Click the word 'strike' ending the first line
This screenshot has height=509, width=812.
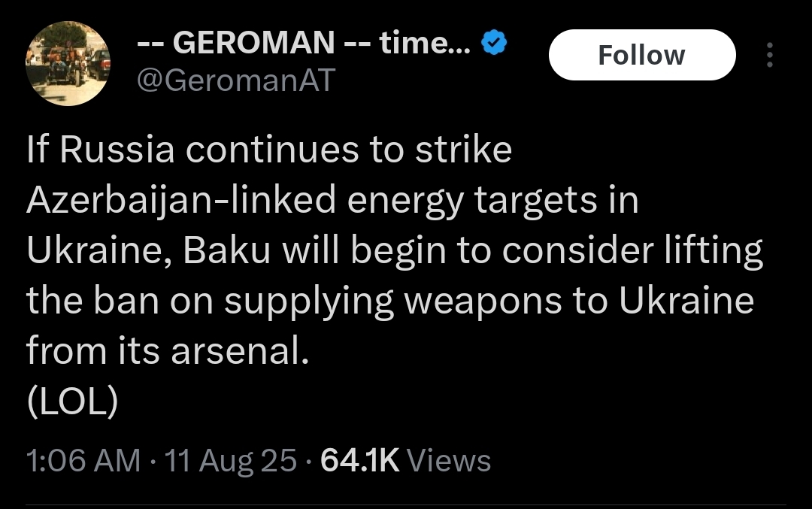[463, 150]
